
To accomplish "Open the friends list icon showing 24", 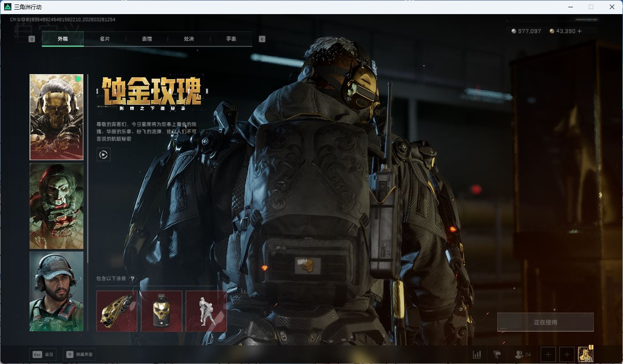I will (x=522, y=354).
